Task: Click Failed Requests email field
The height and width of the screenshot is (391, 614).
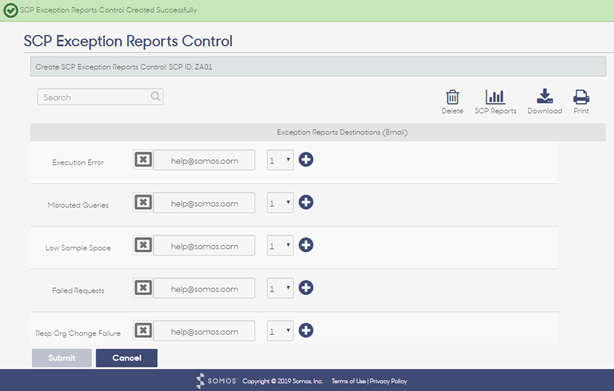Action: click(204, 288)
